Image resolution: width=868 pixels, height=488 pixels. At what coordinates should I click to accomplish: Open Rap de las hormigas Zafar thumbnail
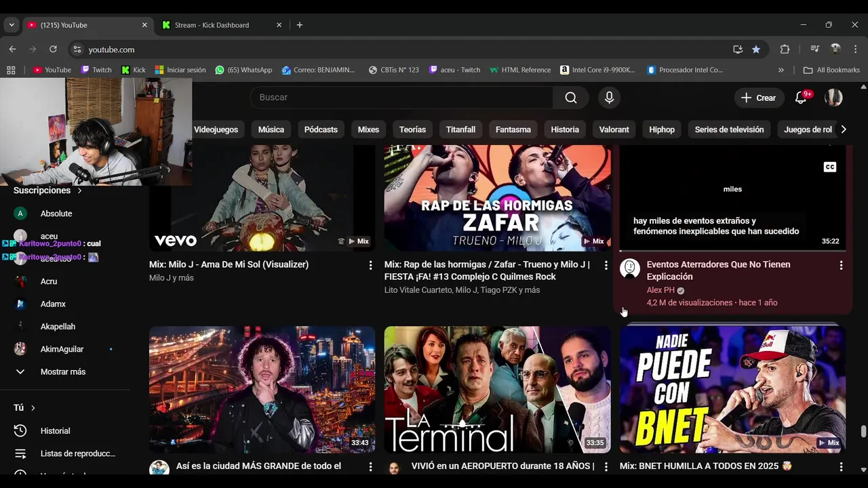point(497,198)
